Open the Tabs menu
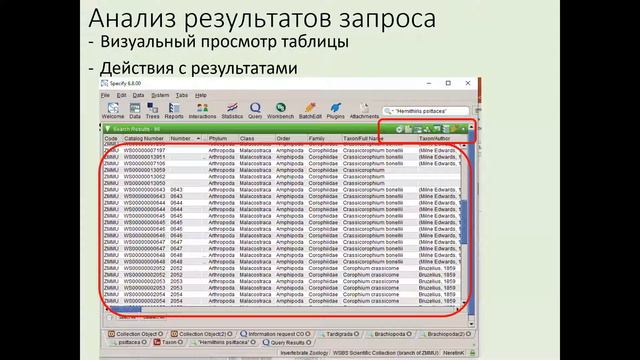Image resolution: width=640 pixels, height=360 pixels. (x=182, y=95)
